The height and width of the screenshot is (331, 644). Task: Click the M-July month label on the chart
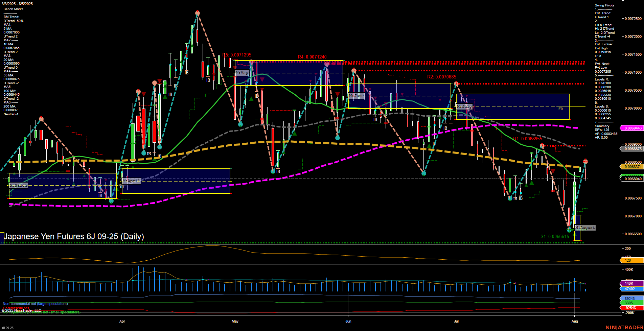[x=465, y=107]
